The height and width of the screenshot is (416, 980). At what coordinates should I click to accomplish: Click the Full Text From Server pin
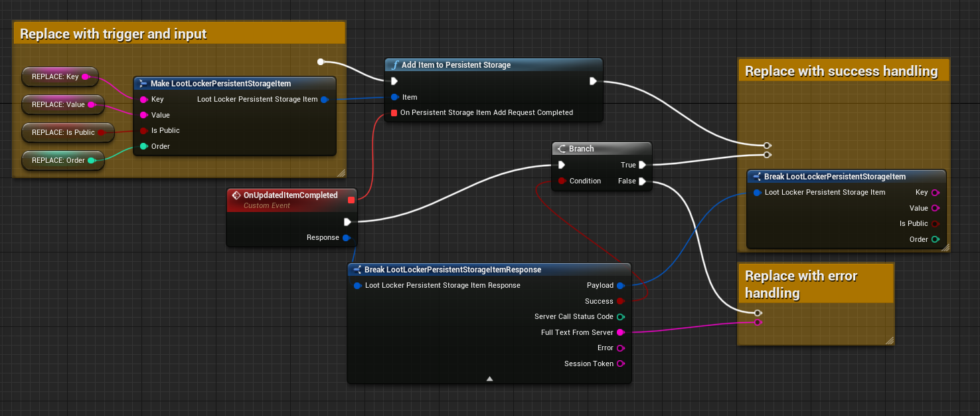pos(621,332)
